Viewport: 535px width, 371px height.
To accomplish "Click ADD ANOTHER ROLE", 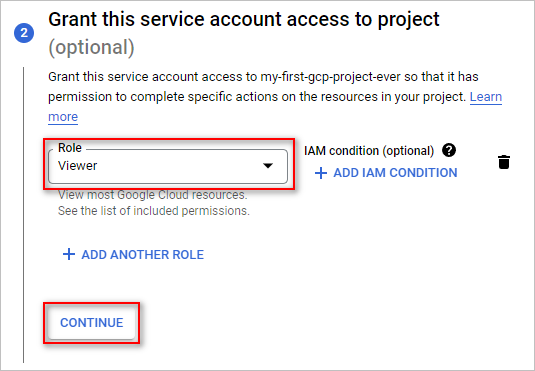I will (133, 254).
